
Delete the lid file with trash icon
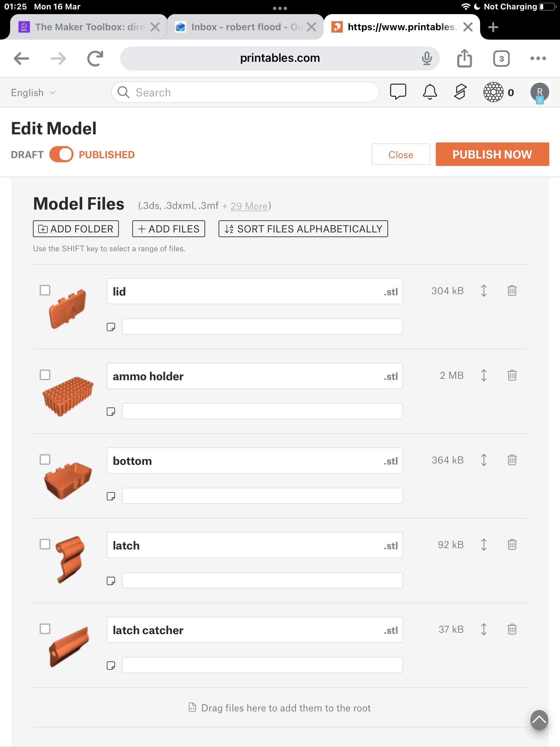click(512, 291)
